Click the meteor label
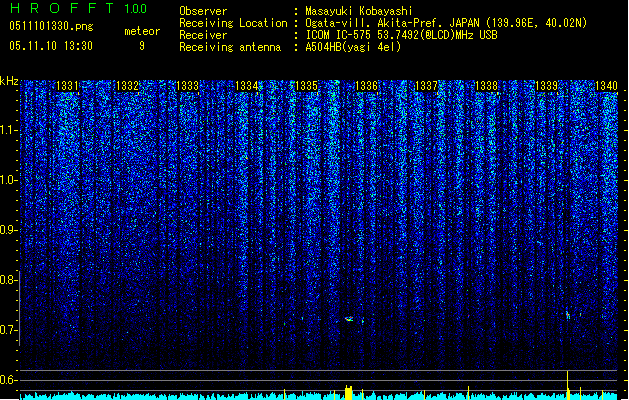629x400 pixels. click(142, 31)
